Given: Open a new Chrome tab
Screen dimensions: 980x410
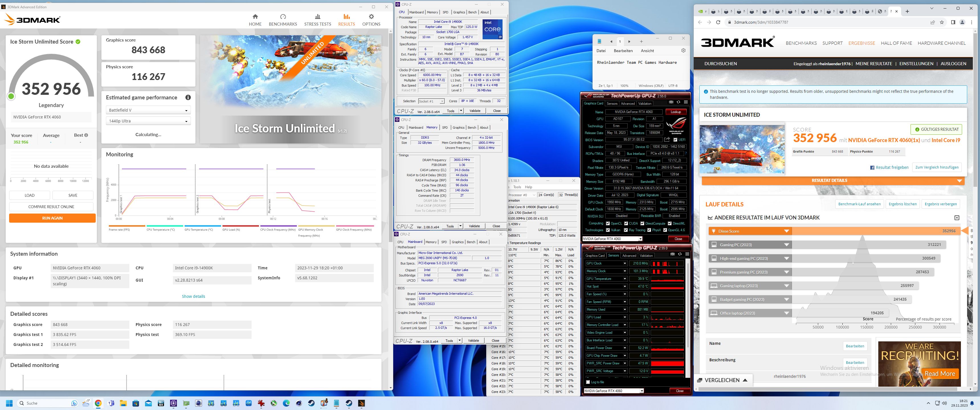Looking at the screenshot, I should click(907, 11).
